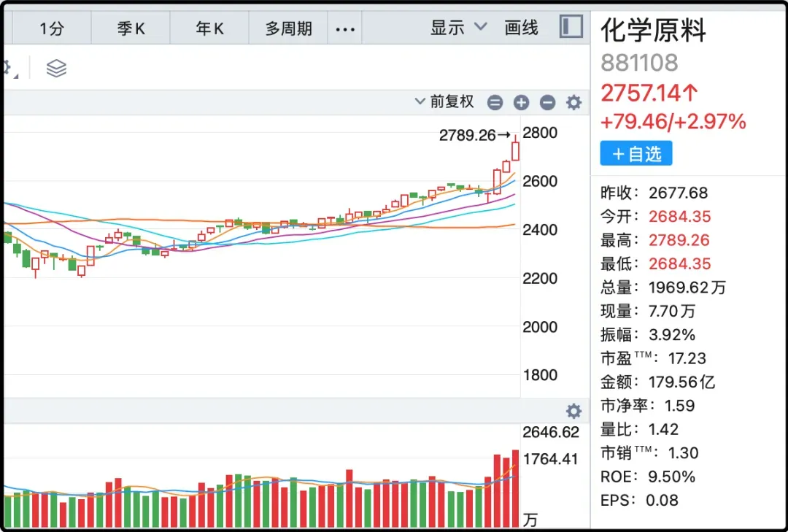Click the layers stack icon

[x=56, y=69]
